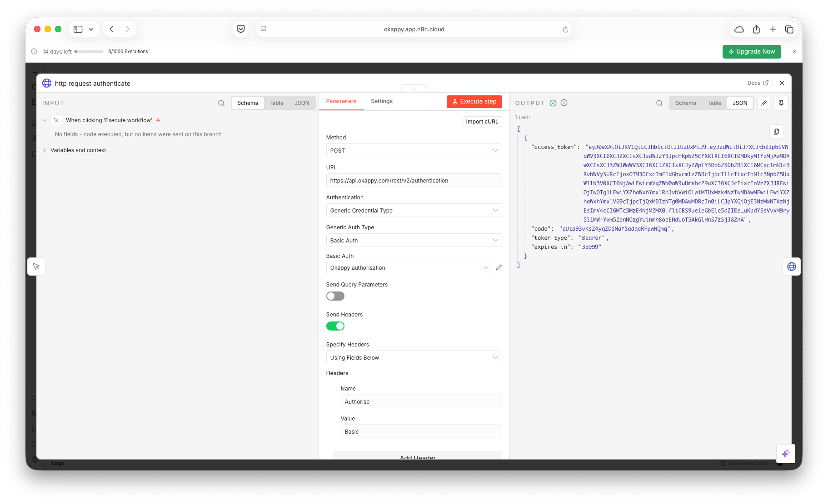Screen dimensions: 828x504
Task: Pin the output data with pin icon
Action: click(781, 103)
